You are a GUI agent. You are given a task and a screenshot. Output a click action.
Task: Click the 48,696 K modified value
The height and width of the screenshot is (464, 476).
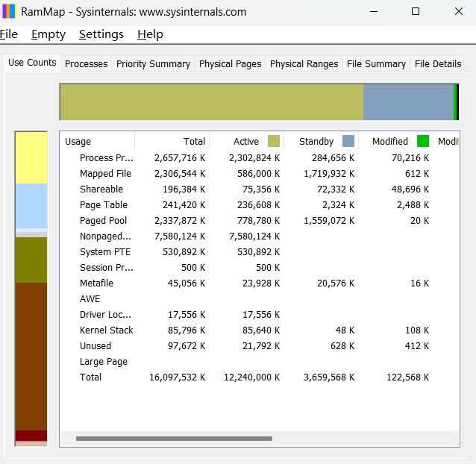pos(410,189)
